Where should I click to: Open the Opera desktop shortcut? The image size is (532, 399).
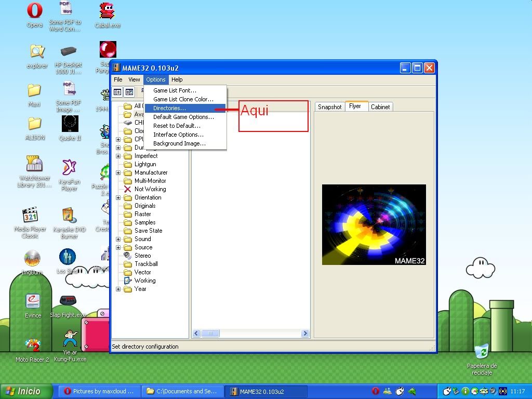(x=35, y=15)
